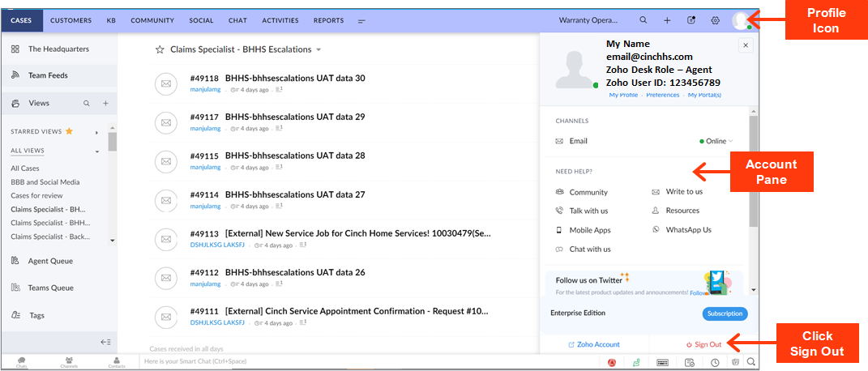This screenshot has height=371, width=868.
Task: Search views using the magnifier beside Views
Action: [87, 104]
